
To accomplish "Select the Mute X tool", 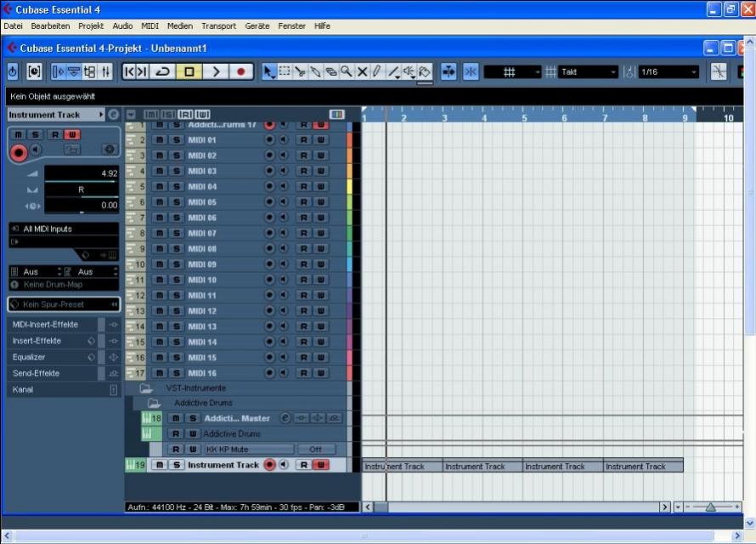I will pos(362,72).
